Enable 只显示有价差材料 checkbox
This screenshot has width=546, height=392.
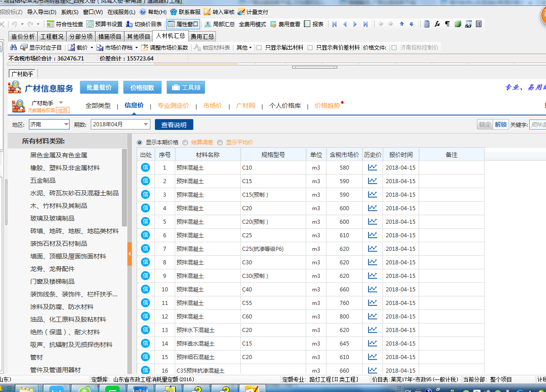[310, 47]
